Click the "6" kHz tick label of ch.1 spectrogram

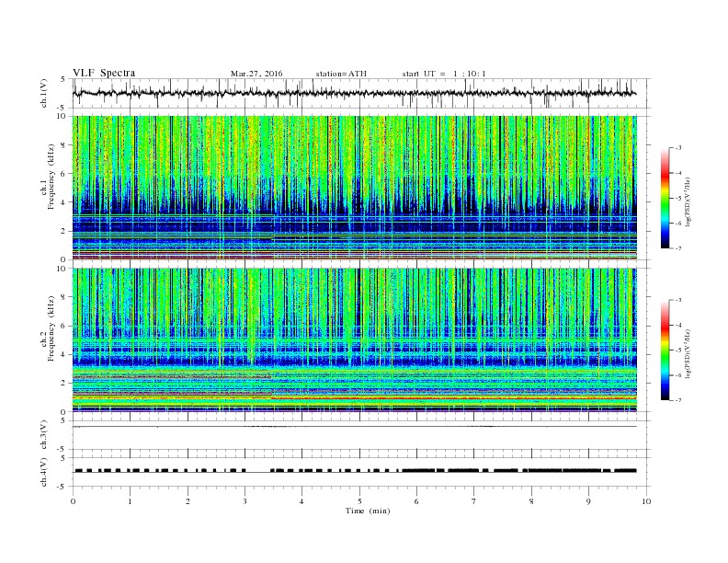[x=64, y=173]
